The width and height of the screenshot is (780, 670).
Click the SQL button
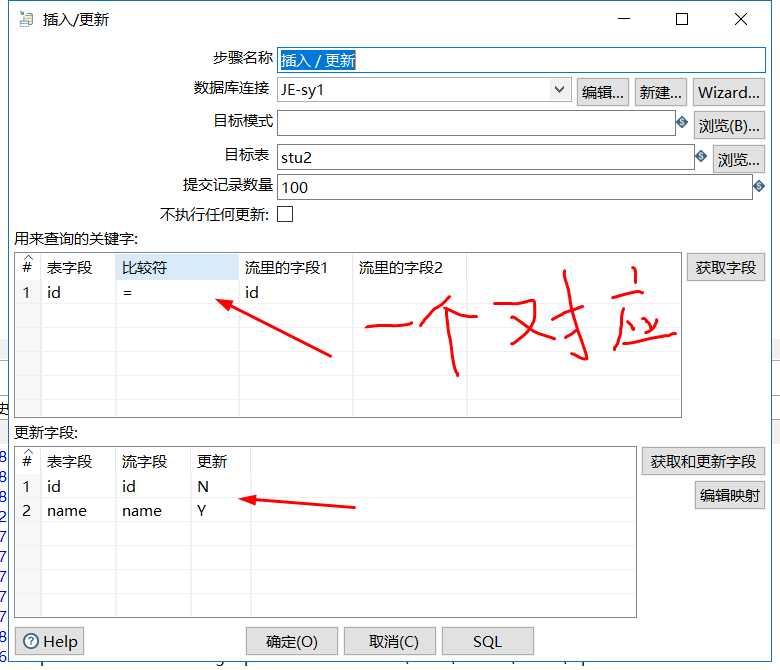pyautogui.click(x=488, y=641)
